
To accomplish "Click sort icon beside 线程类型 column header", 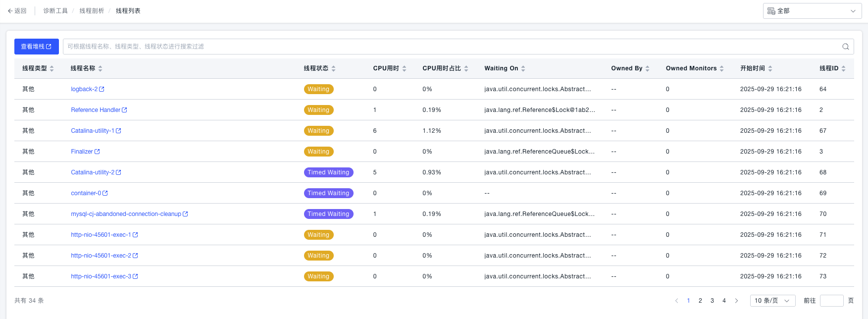I will (52, 68).
